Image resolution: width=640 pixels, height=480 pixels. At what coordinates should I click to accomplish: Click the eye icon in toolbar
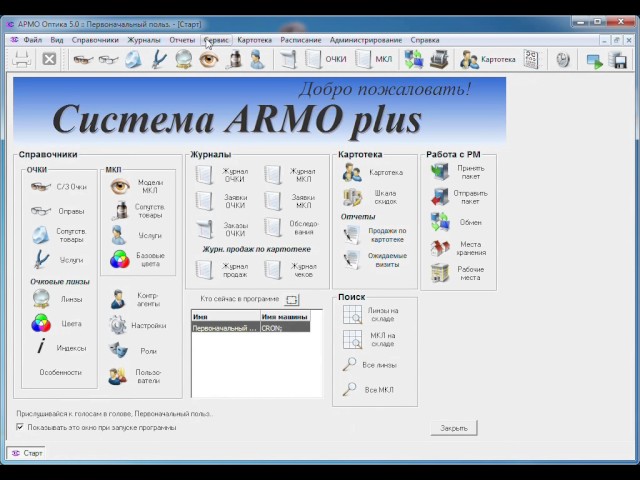point(209,60)
